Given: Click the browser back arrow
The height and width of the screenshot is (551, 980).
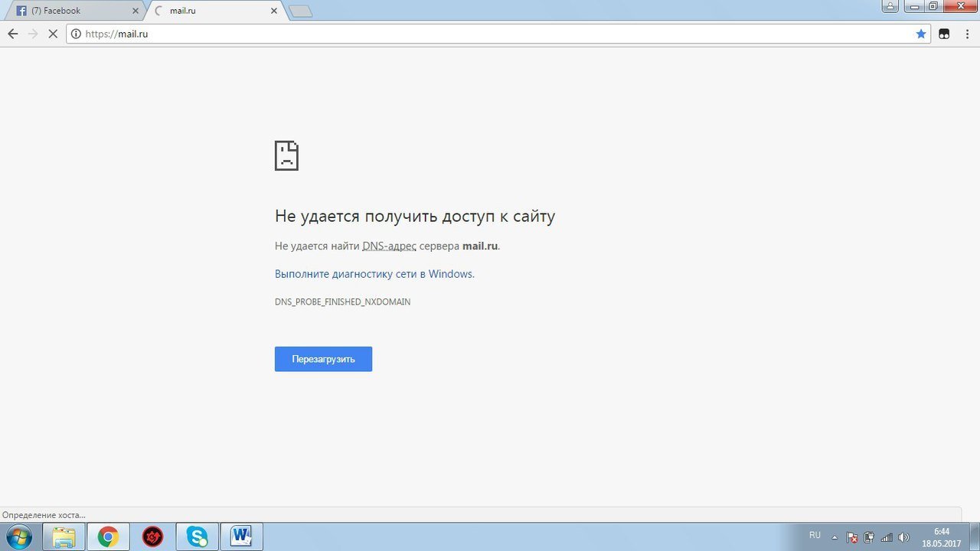Looking at the screenshot, I should pyautogui.click(x=12, y=34).
